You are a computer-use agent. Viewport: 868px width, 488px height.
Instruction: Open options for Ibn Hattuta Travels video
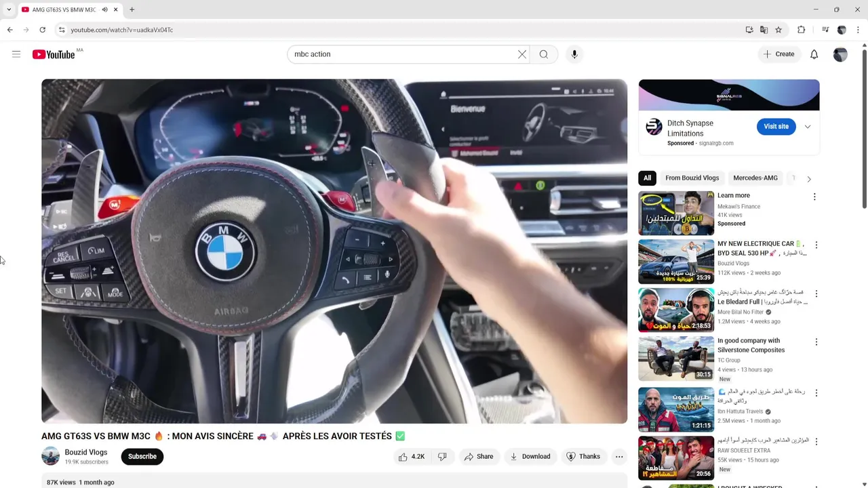click(816, 393)
